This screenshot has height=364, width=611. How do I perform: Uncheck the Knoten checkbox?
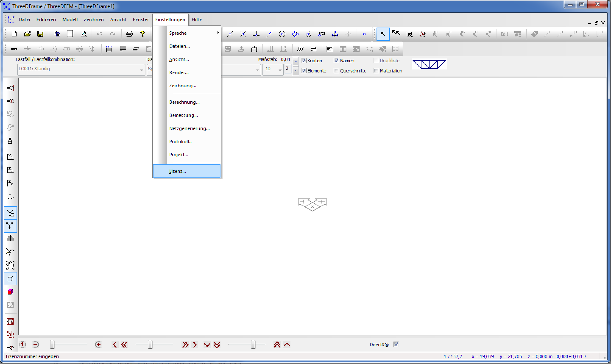304,60
